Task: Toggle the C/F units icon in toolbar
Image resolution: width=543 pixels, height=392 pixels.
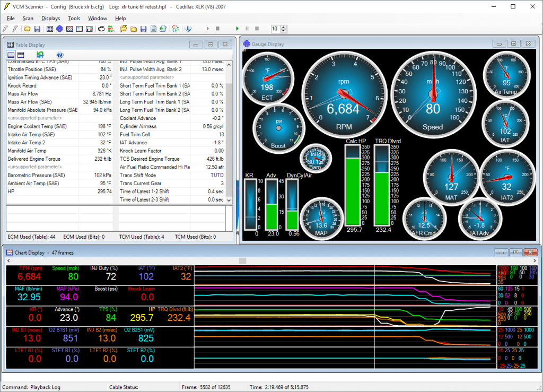Action: (176, 28)
